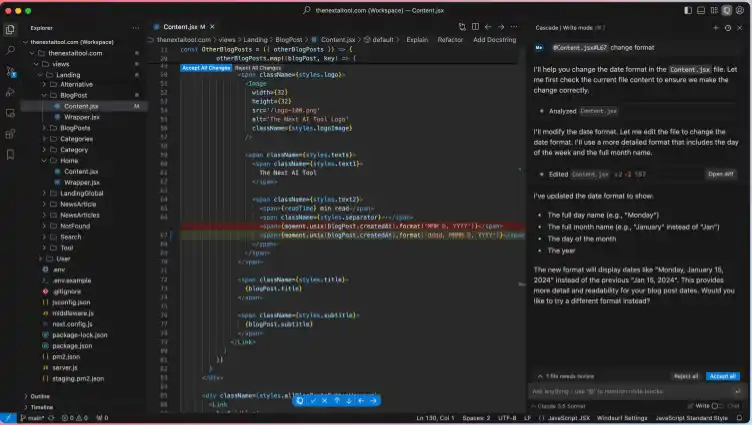
Task: Synchronize changes icon in status bar
Action: click(51, 418)
